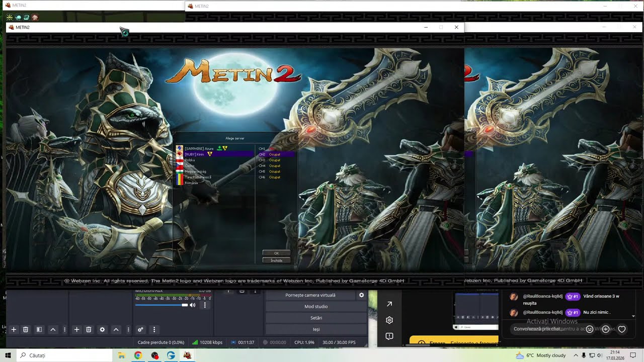Open system volume control in tray

(x=600, y=355)
